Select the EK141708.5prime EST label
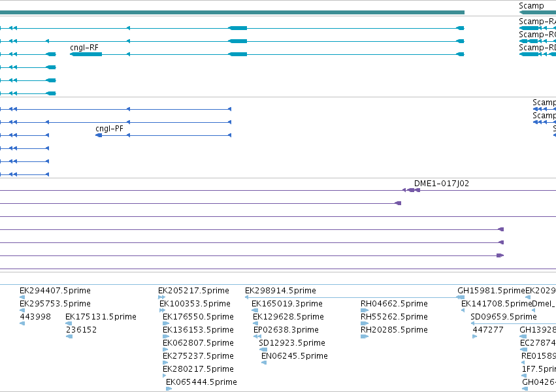The width and height of the screenshot is (556, 392). [x=497, y=304]
